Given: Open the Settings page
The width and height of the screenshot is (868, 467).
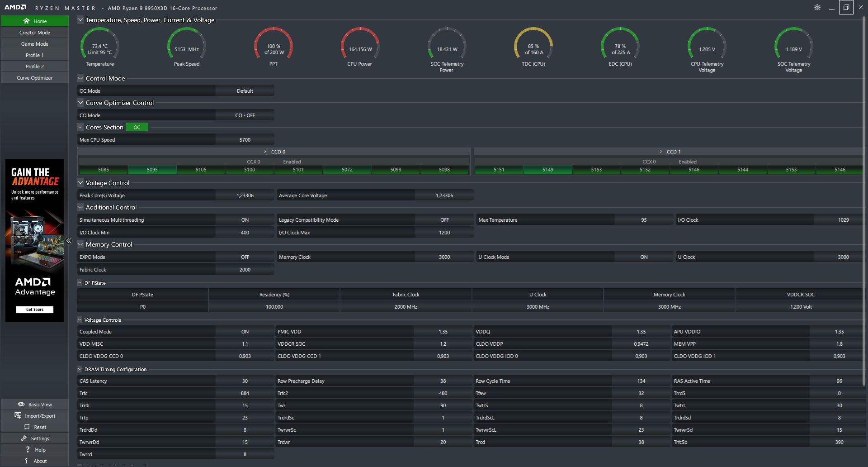Looking at the screenshot, I should 35,438.
